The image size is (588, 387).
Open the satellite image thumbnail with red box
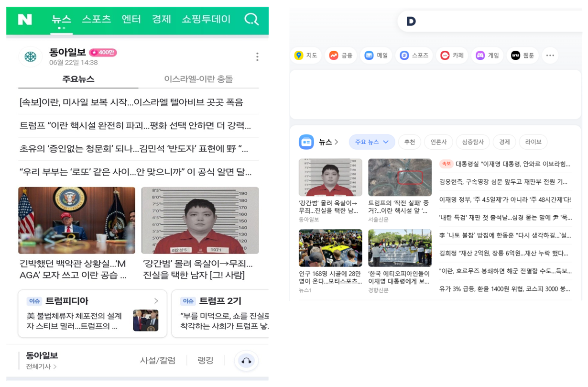click(400, 177)
